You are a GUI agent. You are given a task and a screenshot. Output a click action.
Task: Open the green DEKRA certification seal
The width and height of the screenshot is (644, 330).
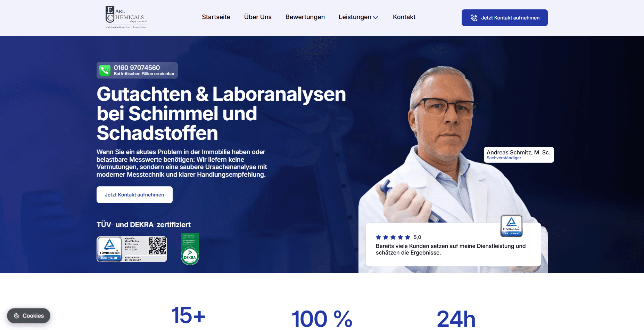tap(190, 249)
